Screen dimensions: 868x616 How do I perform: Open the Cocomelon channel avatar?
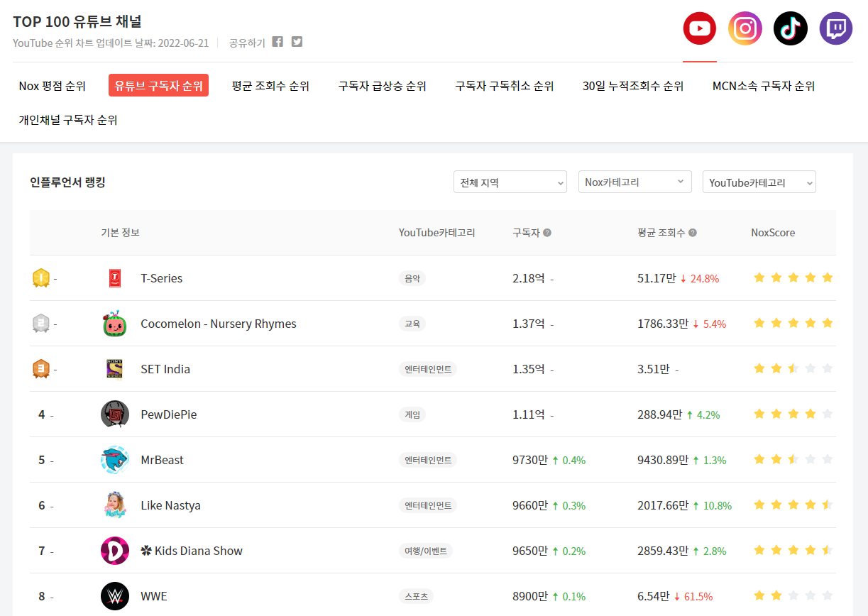pos(115,324)
